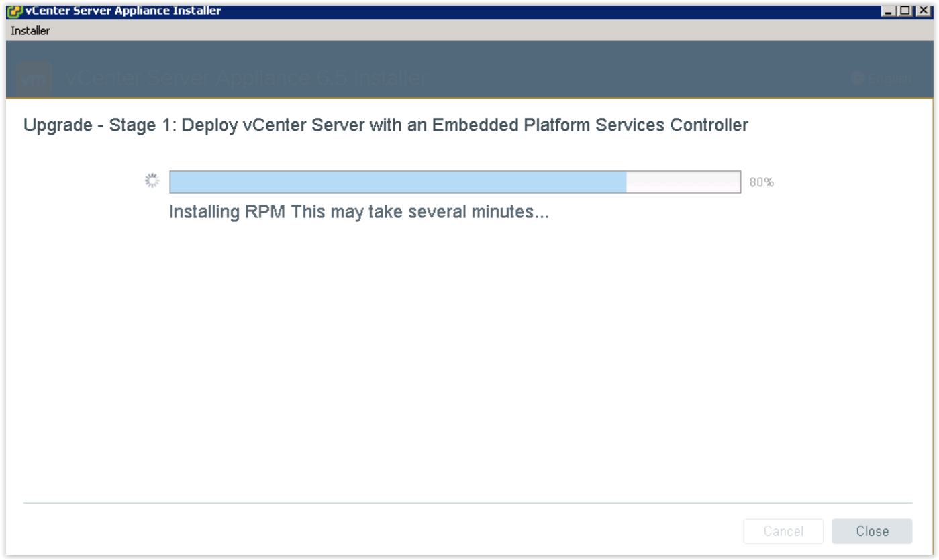This screenshot has height=560, width=939.
Task: Maximize the installer window
Action: 905,11
